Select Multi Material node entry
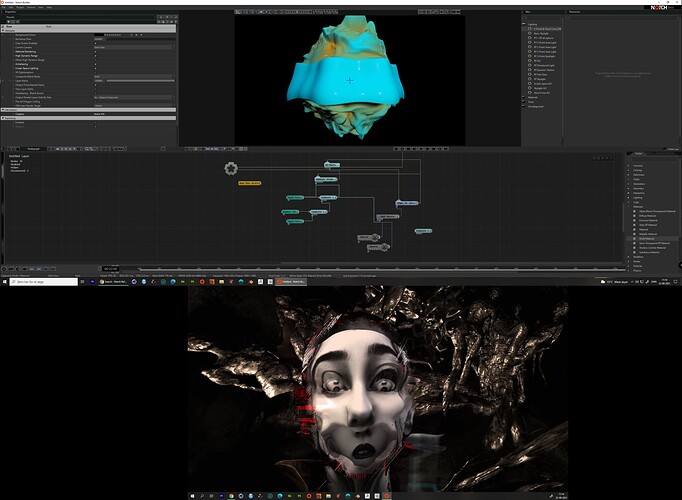 coord(646,239)
